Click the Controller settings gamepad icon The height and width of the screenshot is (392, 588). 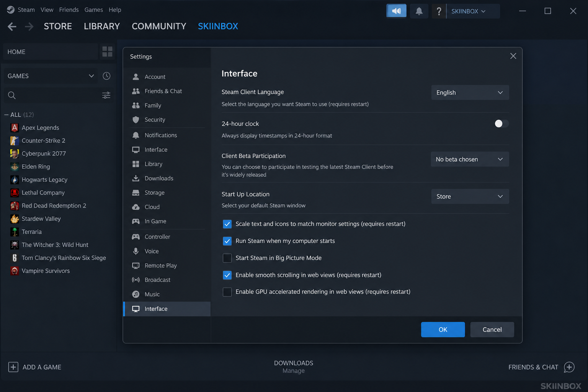(136, 237)
